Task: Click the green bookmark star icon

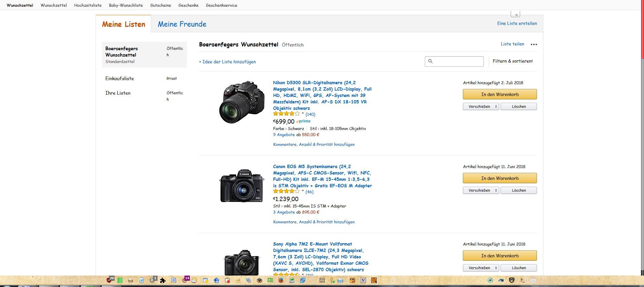Action: (x=270, y=280)
